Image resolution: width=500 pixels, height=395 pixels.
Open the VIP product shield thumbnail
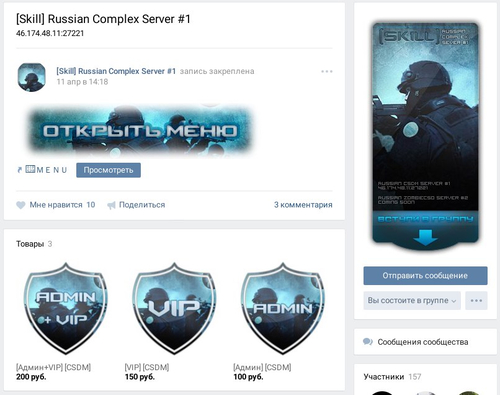point(174,308)
